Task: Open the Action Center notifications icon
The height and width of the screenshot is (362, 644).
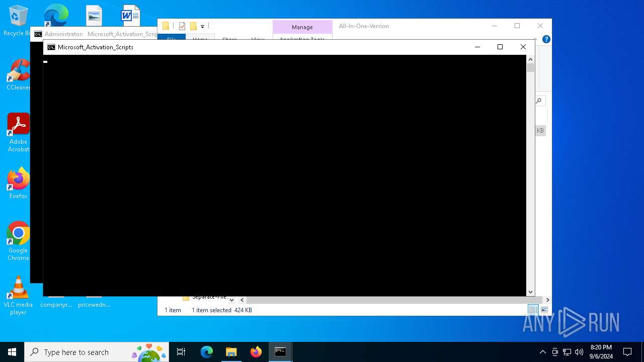Action: [x=627, y=352]
